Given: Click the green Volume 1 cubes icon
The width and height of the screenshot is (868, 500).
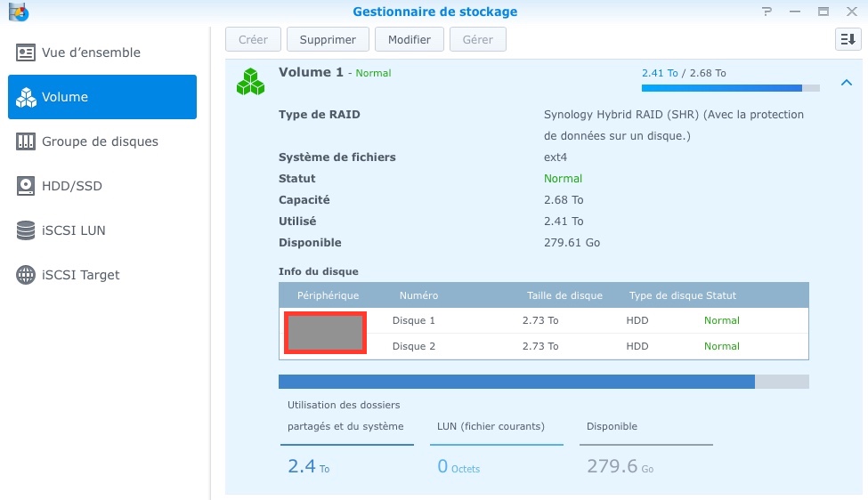Looking at the screenshot, I should [250, 81].
